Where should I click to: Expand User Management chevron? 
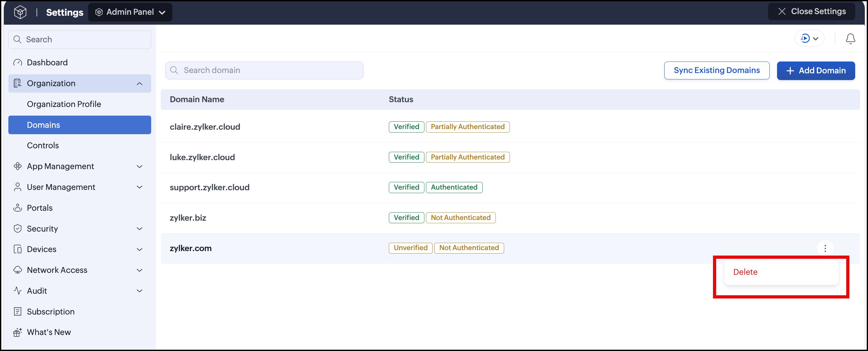click(140, 187)
